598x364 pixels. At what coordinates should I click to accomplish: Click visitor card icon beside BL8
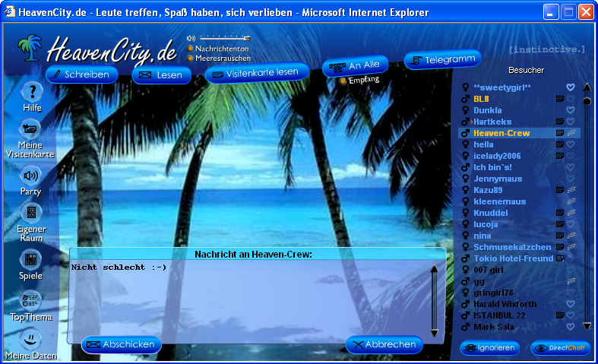tap(559, 99)
